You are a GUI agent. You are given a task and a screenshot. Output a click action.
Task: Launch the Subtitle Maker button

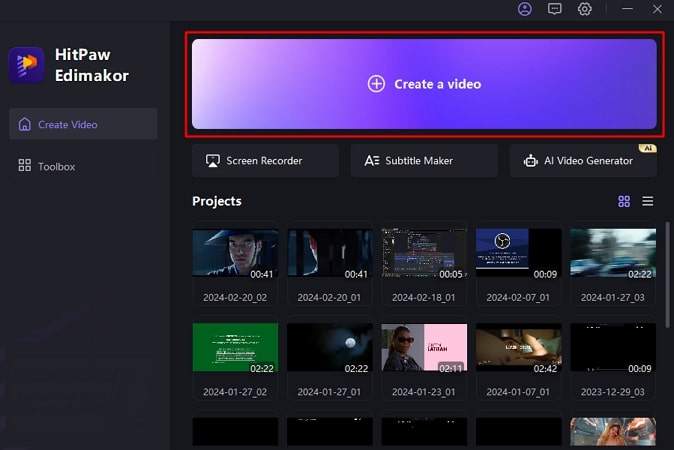coord(424,161)
